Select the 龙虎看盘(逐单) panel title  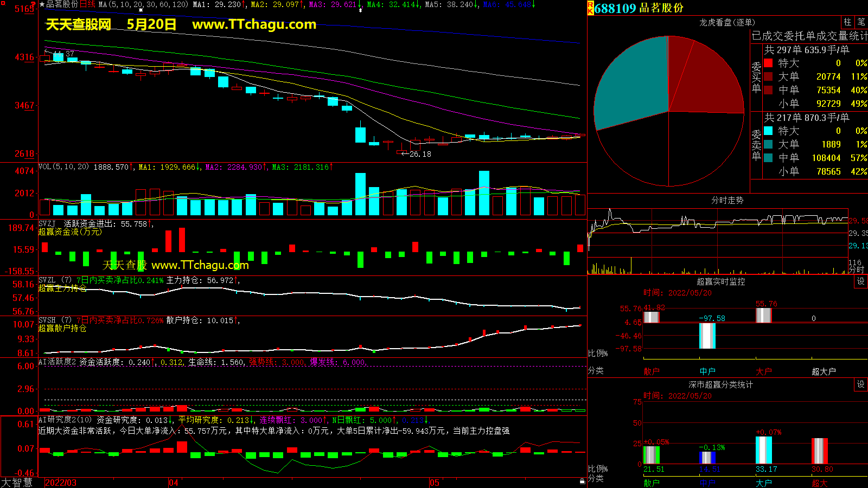click(x=727, y=22)
